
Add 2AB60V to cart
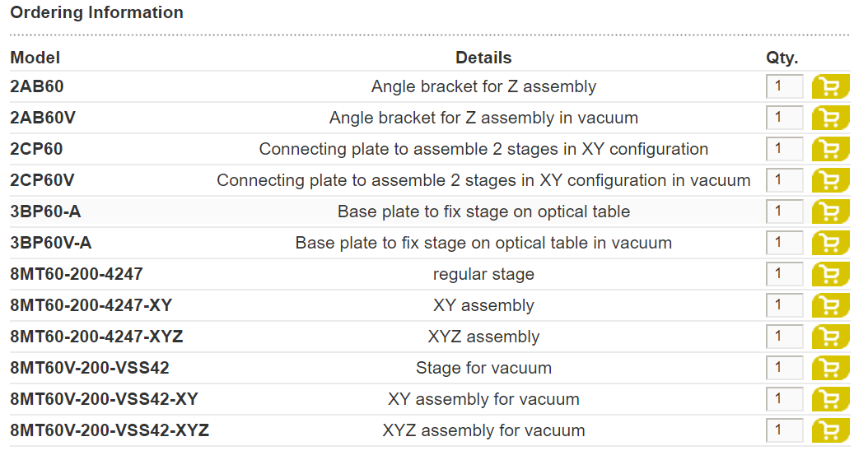830,118
